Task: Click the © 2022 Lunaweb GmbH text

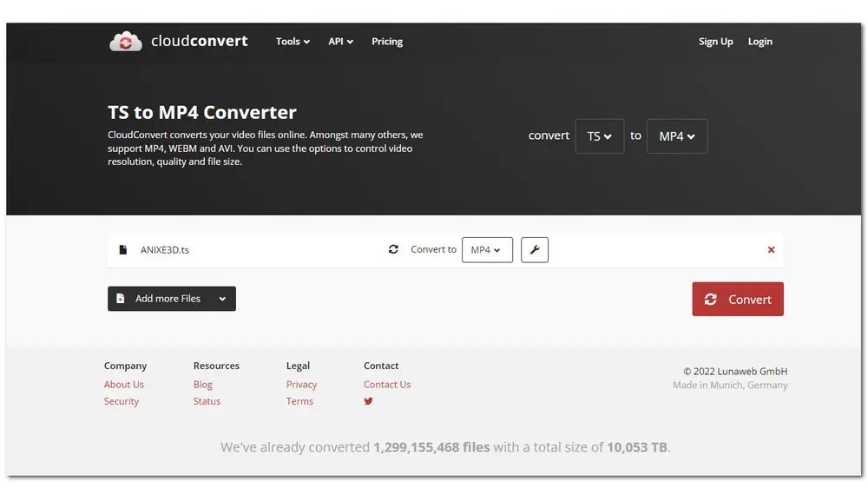Action: (735, 371)
